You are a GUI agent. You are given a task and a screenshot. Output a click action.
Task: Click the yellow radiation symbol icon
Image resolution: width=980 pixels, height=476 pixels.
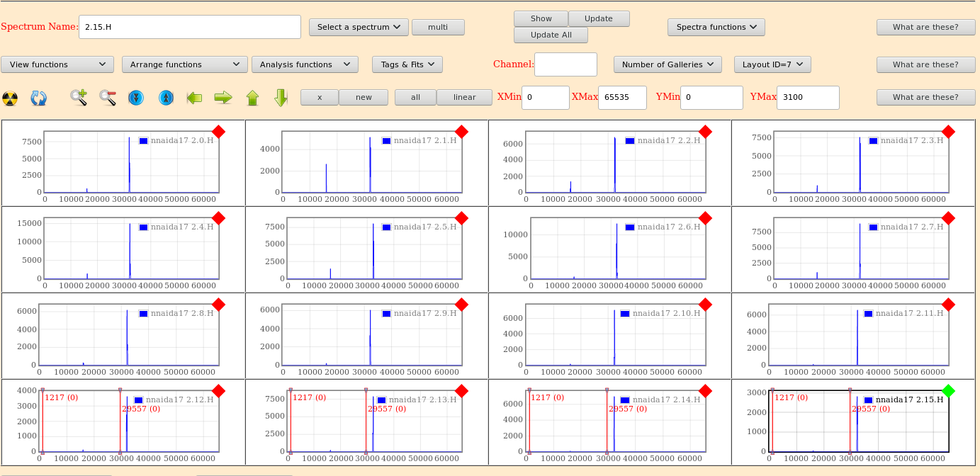[10, 98]
